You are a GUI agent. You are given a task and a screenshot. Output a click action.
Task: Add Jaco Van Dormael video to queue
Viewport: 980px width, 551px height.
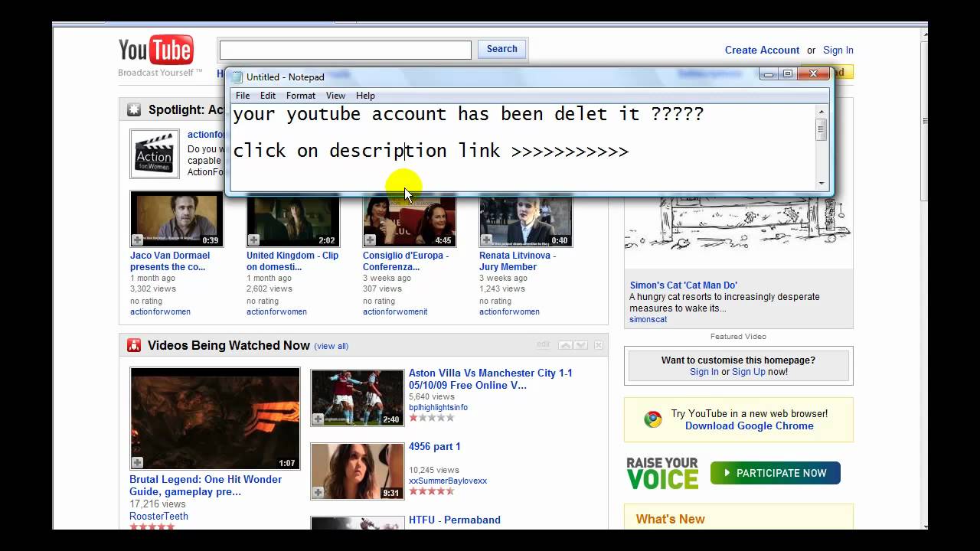[137, 240]
